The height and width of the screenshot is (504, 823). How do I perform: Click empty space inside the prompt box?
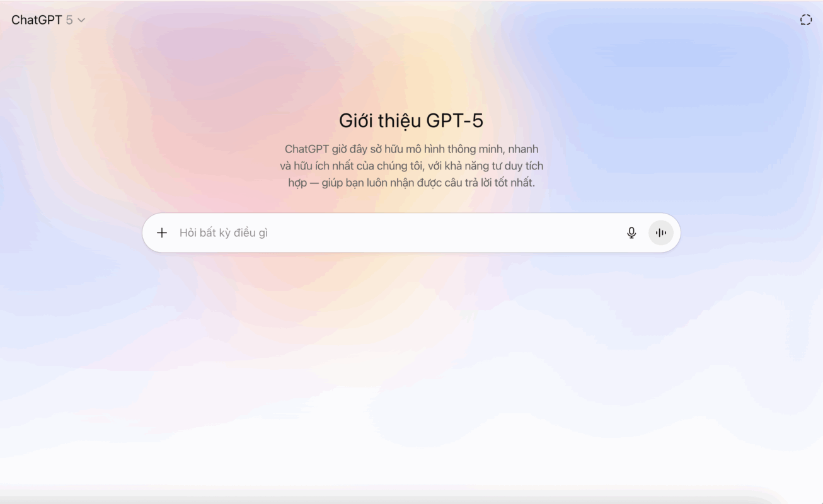point(441,233)
